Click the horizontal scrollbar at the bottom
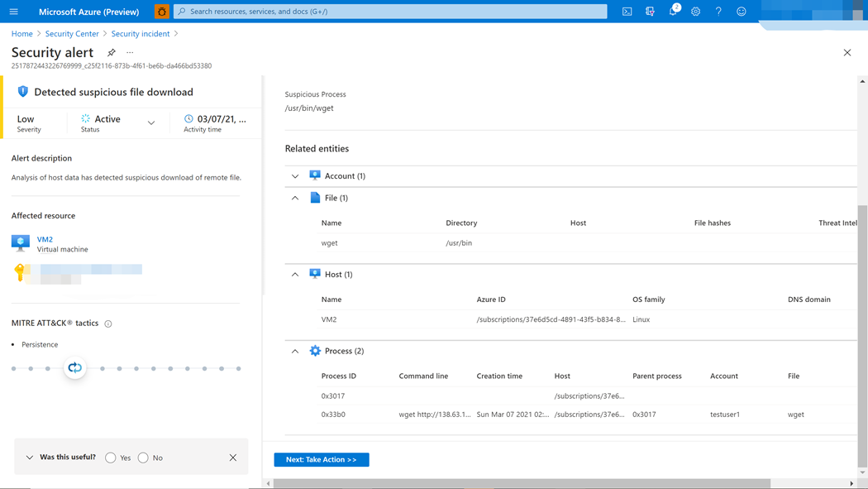This screenshot has height=489, width=868. [x=522, y=483]
